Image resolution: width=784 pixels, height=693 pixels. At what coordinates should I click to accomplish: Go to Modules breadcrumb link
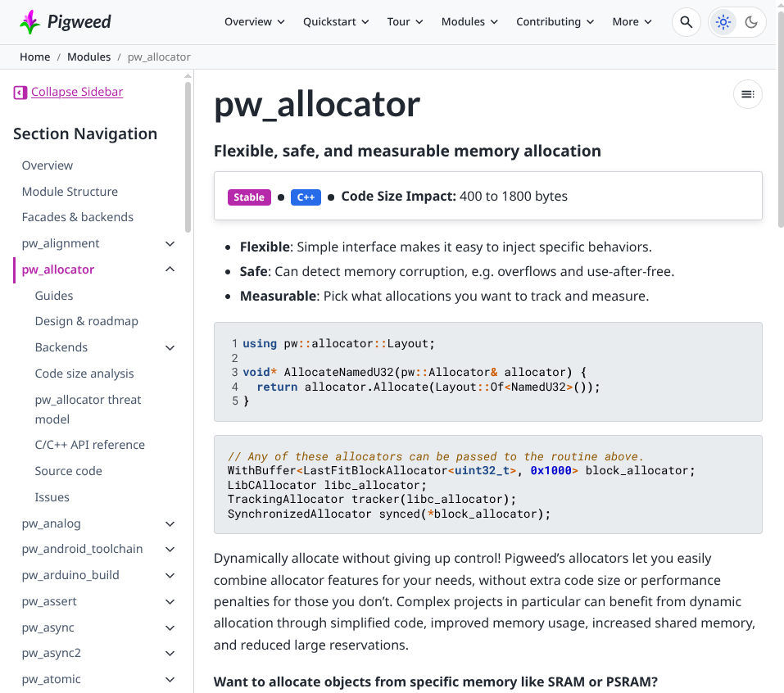(x=89, y=57)
